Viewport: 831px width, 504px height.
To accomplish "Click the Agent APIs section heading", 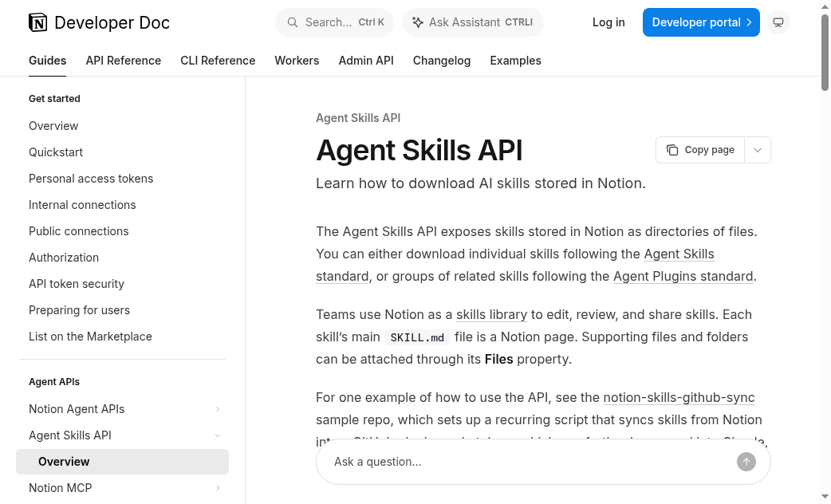I will click(x=54, y=381).
